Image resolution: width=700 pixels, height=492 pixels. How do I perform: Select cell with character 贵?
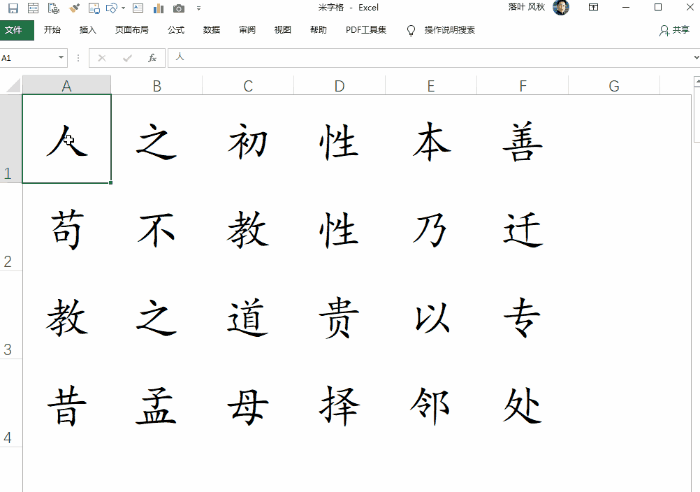(x=339, y=315)
